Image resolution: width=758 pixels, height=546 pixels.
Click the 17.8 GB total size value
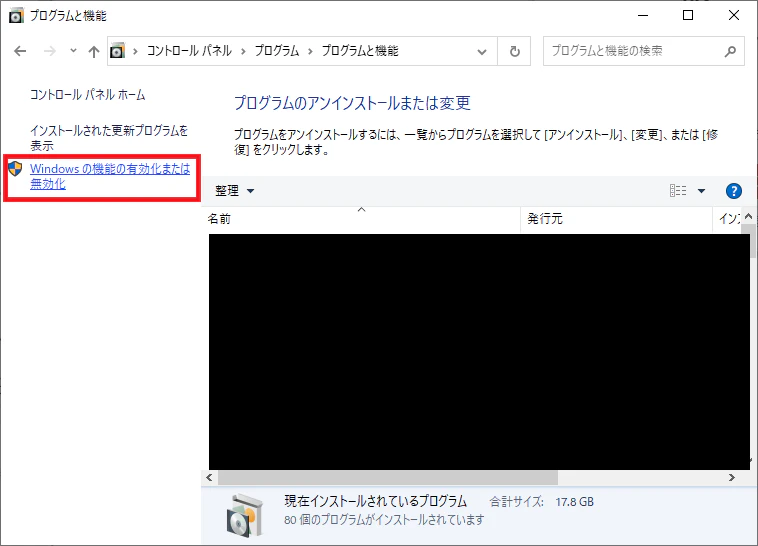pos(574,502)
